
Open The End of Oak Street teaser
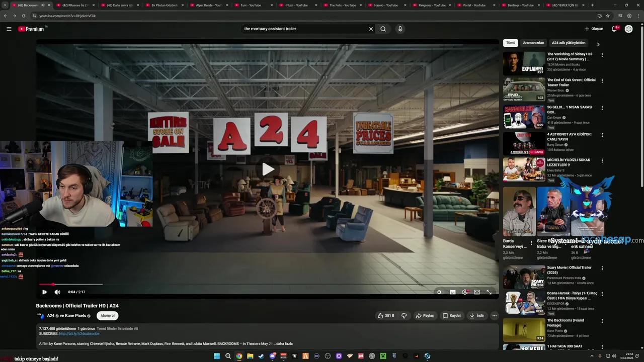pos(571,82)
